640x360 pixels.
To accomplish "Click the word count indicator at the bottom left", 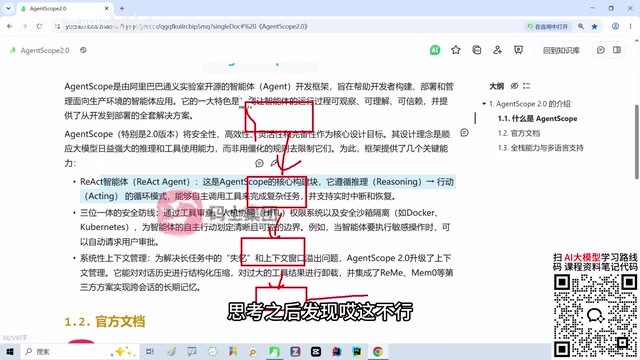I will (15, 338).
